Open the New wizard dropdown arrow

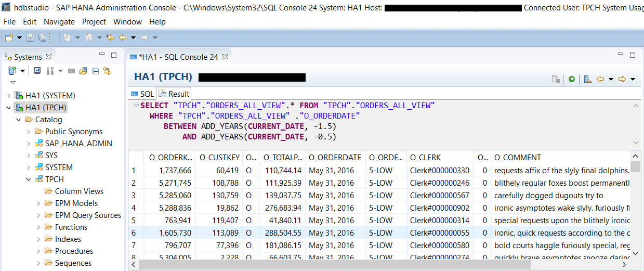pyautogui.click(x=20, y=37)
